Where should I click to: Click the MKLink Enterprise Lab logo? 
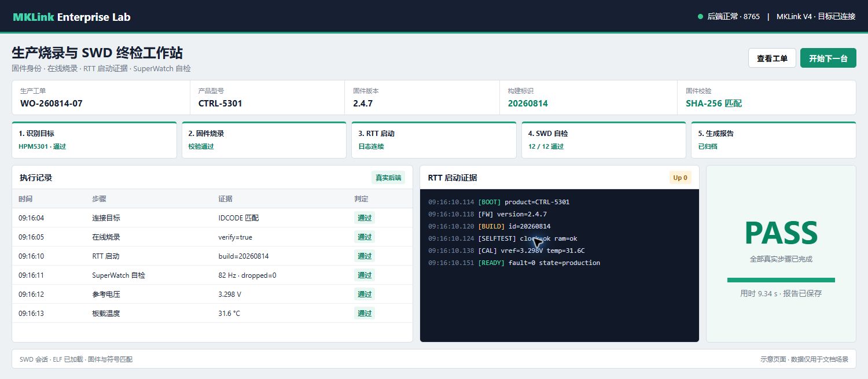[x=72, y=17]
